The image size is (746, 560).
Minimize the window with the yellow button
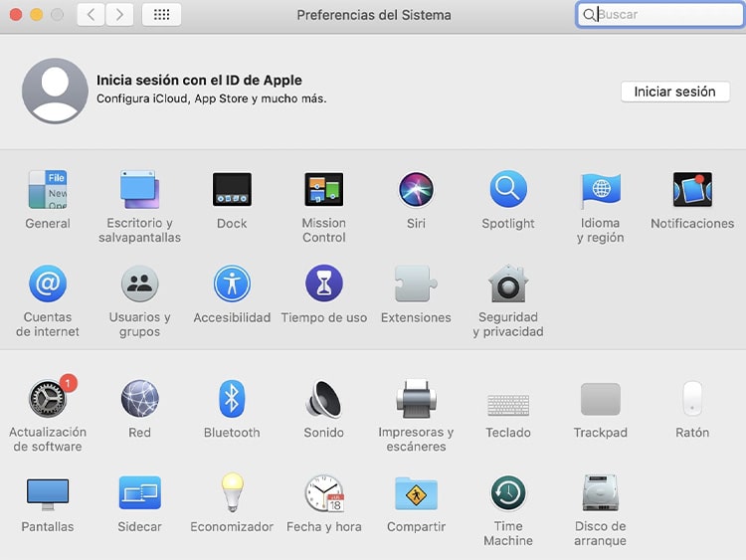pos(37,15)
